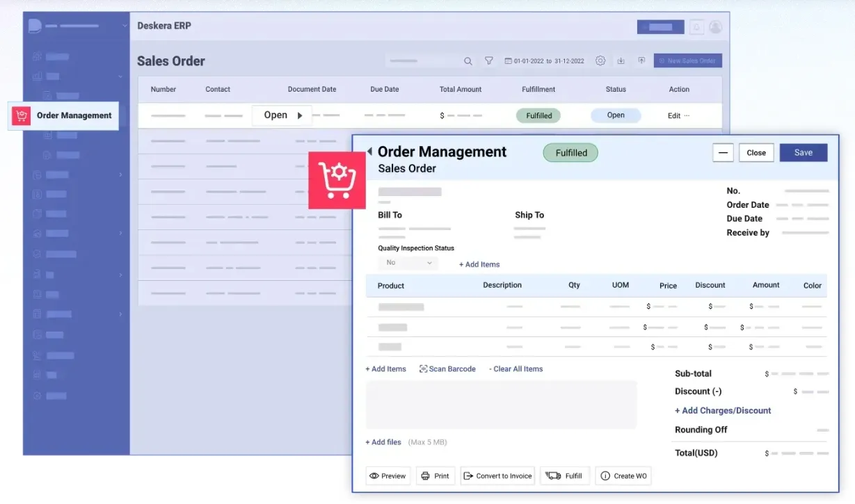Select Order Management in the sidebar

click(63, 115)
